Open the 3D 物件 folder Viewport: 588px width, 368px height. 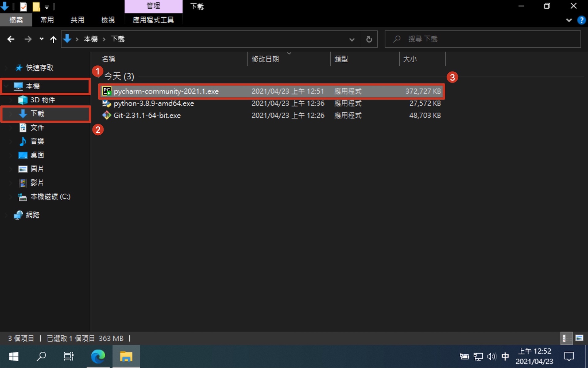pos(43,100)
